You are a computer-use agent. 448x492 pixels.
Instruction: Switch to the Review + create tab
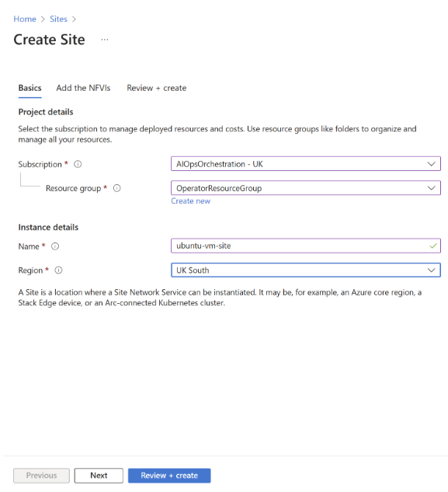click(x=156, y=88)
